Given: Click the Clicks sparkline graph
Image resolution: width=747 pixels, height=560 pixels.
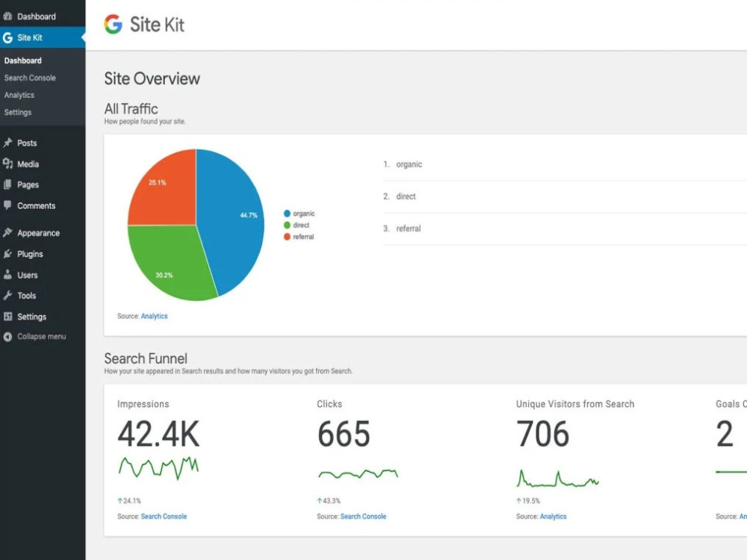Looking at the screenshot, I should coord(358,474).
